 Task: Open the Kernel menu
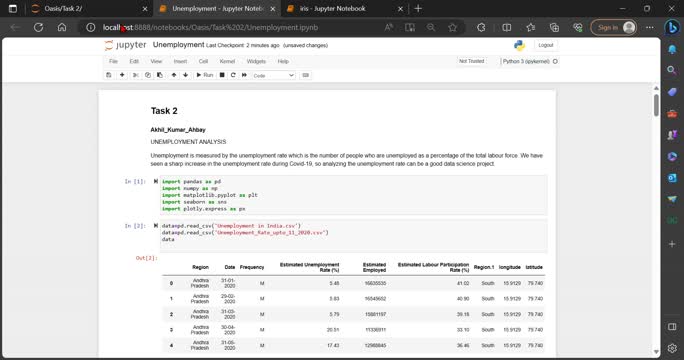[x=227, y=62]
